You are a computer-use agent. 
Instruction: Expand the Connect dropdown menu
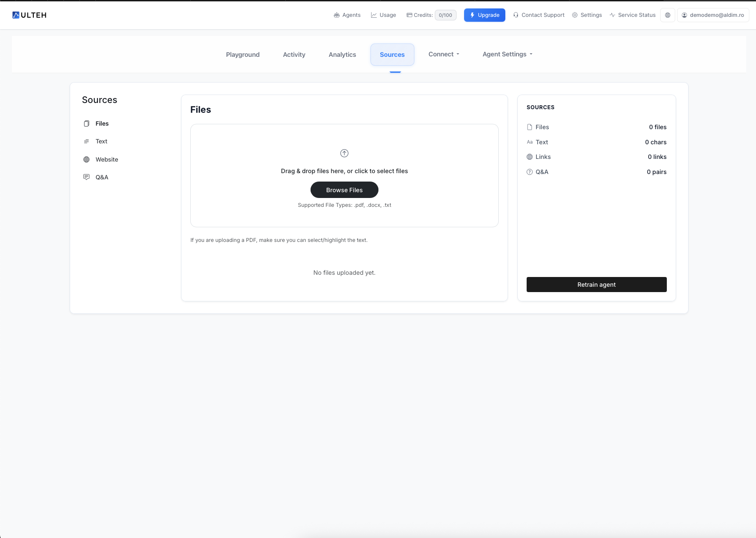point(444,54)
